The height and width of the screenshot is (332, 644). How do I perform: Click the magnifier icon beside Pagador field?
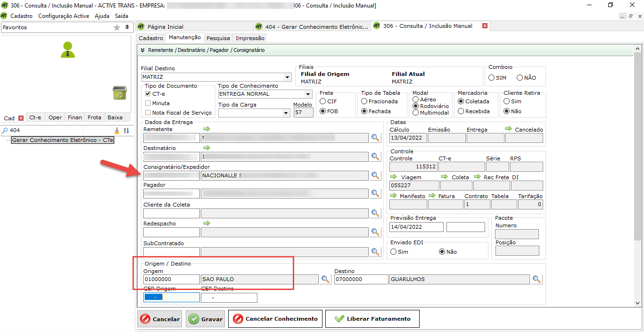375,193
